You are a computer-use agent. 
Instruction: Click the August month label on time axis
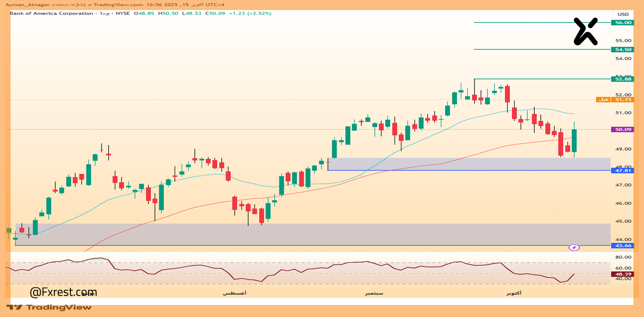[234, 293]
